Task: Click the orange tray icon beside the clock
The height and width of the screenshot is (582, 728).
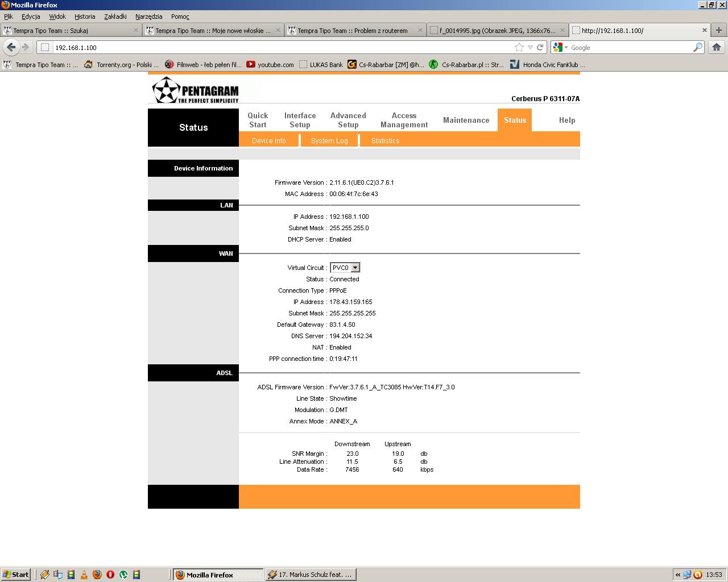Action: pyautogui.click(x=697, y=575)
